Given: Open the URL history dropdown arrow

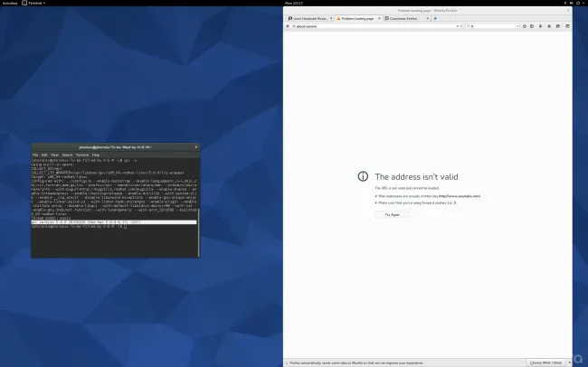Looking at the screenshot, I should point(457,26).
